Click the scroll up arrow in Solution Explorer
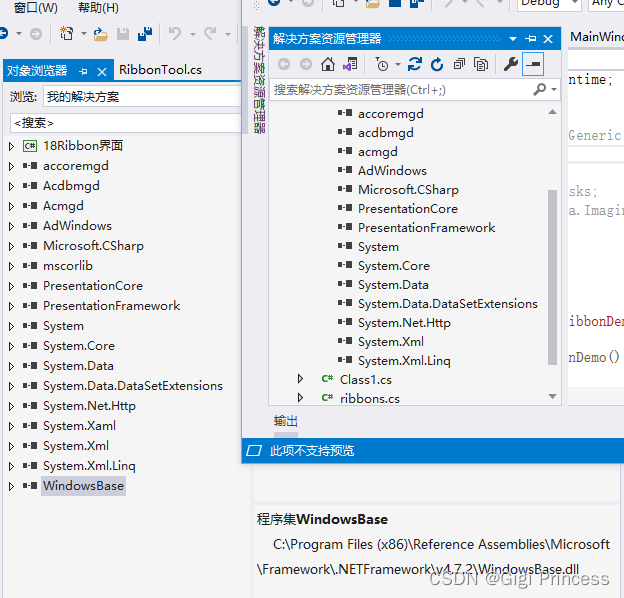The image size is (624, 598). [552, 112]
